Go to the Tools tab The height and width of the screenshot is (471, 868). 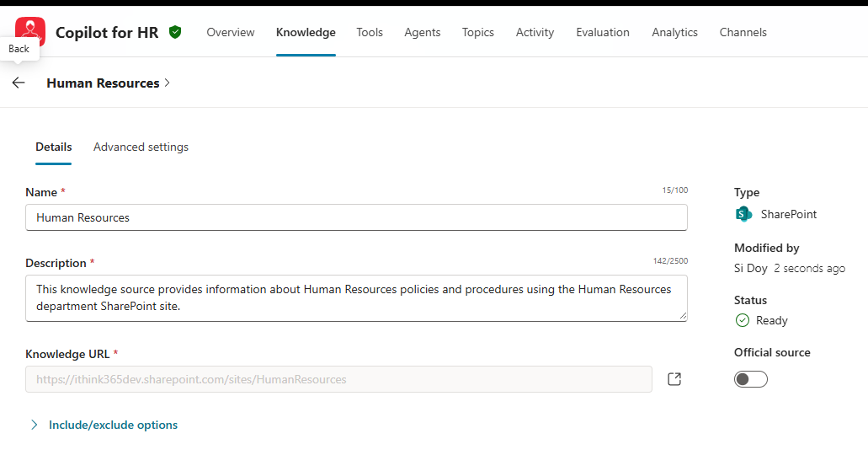tap(369, 32)
